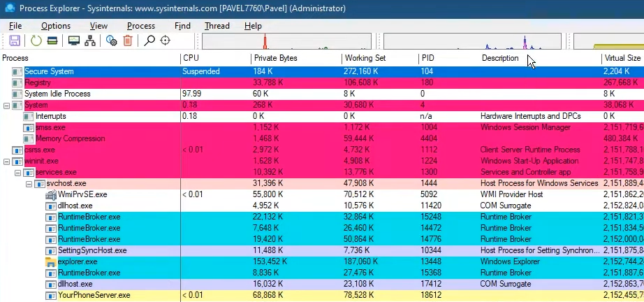Click the Kill Process trash can icon
This screenshot has height=302, width=644.
(128, 41)
